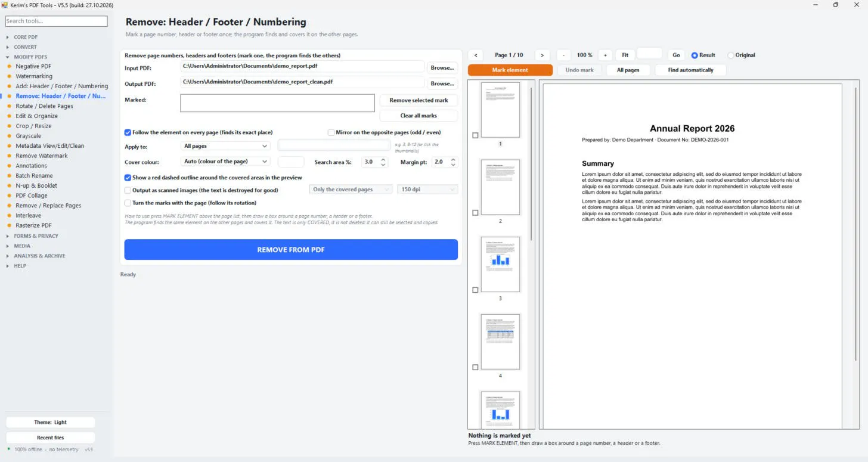Collapse the MODIFY PDFS section
This screenshot has width=868, height=462.
click(x=30, y=57)
